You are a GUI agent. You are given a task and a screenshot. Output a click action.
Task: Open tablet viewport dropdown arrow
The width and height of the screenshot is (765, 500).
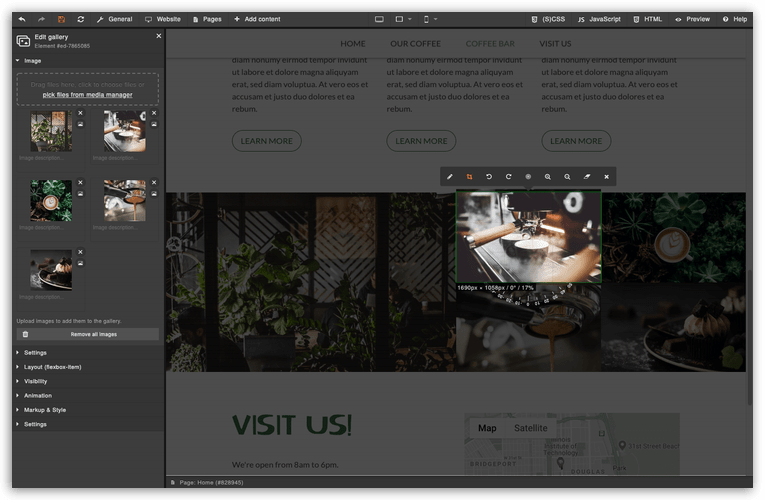tap(410, 19)
